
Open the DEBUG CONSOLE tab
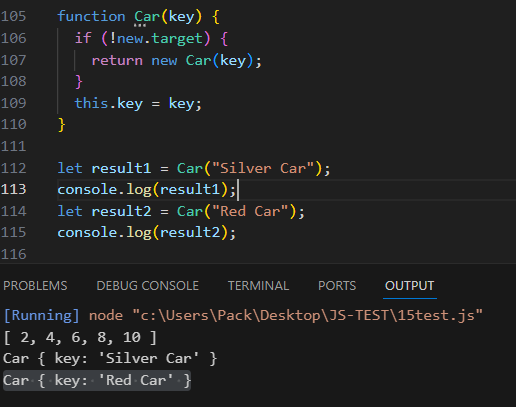pos(147,286)
